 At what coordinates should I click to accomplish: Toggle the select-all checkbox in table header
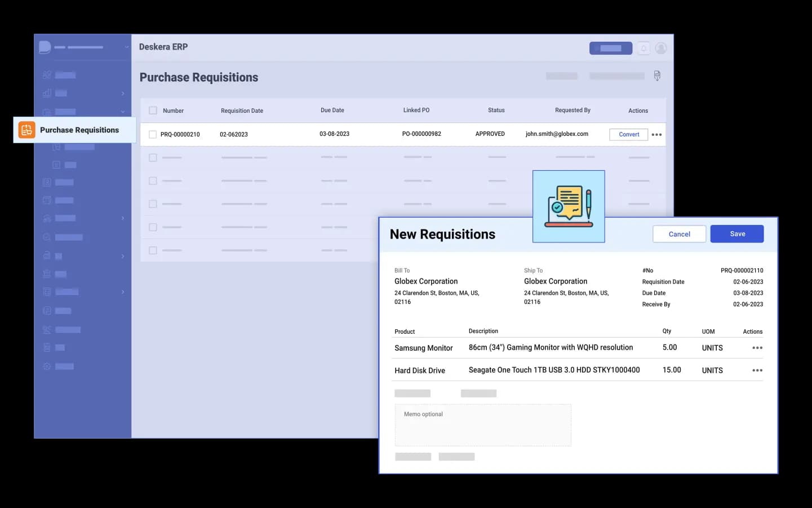(153, 111)
